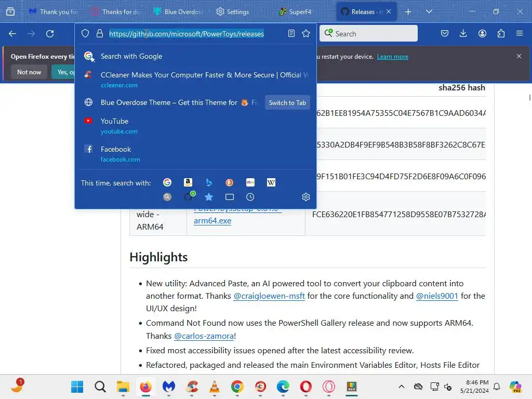Open Windows taskbar Search
The image size is (532, 399).
point(100,387)
